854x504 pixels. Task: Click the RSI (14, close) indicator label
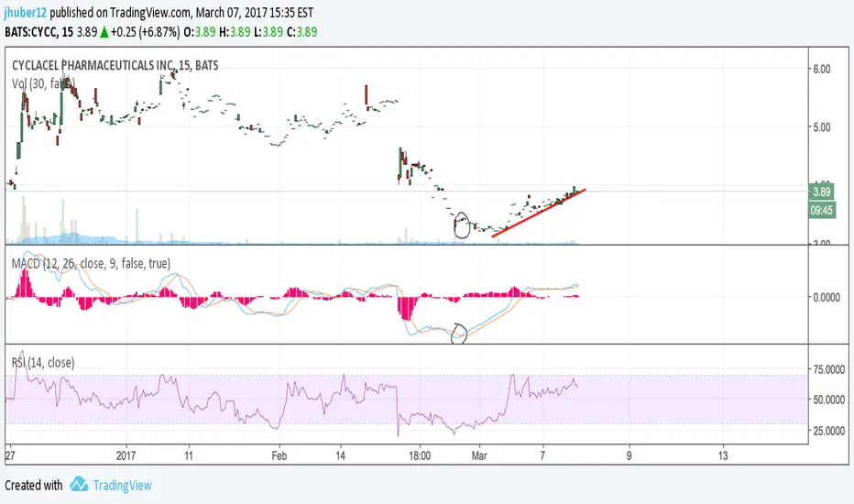tap(43, 362)
